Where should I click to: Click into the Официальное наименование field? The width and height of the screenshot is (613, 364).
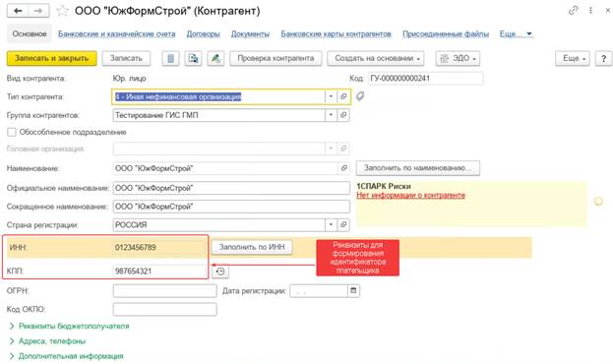(x=231, y=188)
